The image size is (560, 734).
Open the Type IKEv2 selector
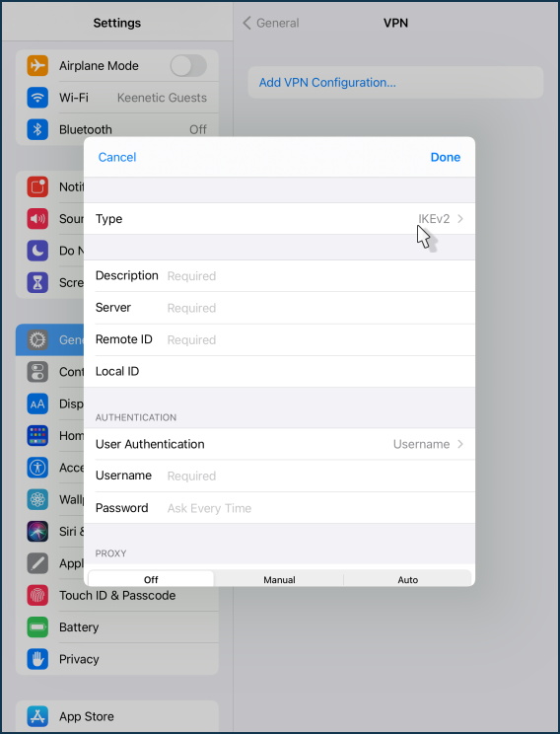click(279, 219)
